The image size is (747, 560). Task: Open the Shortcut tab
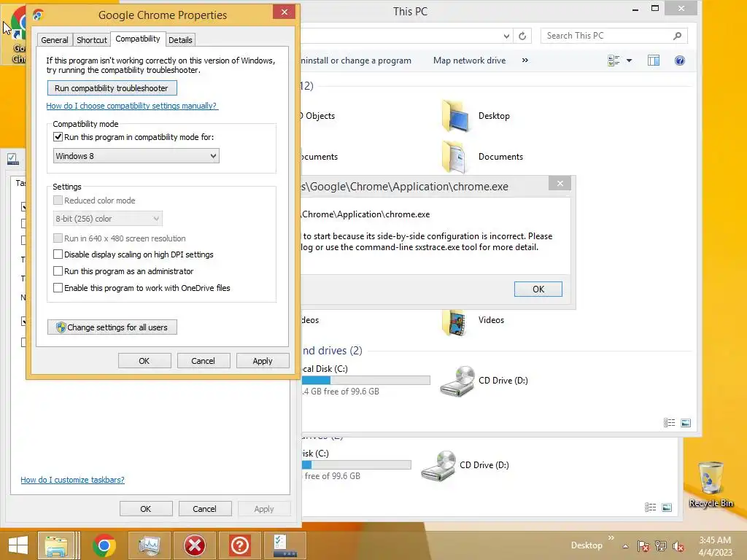[91, 40]
